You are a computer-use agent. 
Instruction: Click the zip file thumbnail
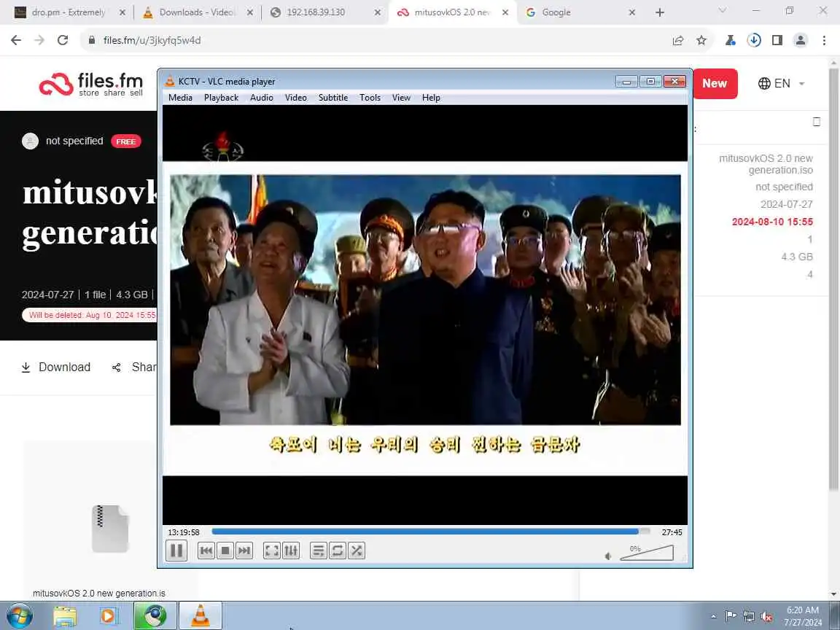110,528
